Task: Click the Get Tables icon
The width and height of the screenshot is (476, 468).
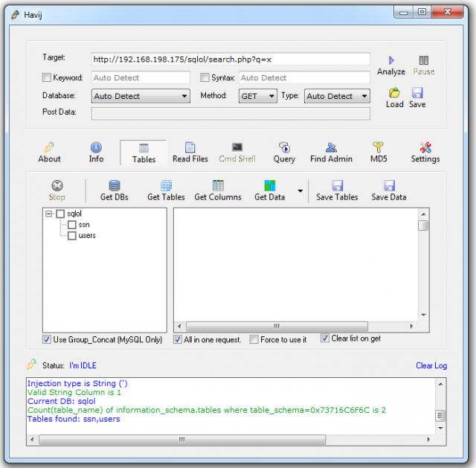Action: pos(166,185)
